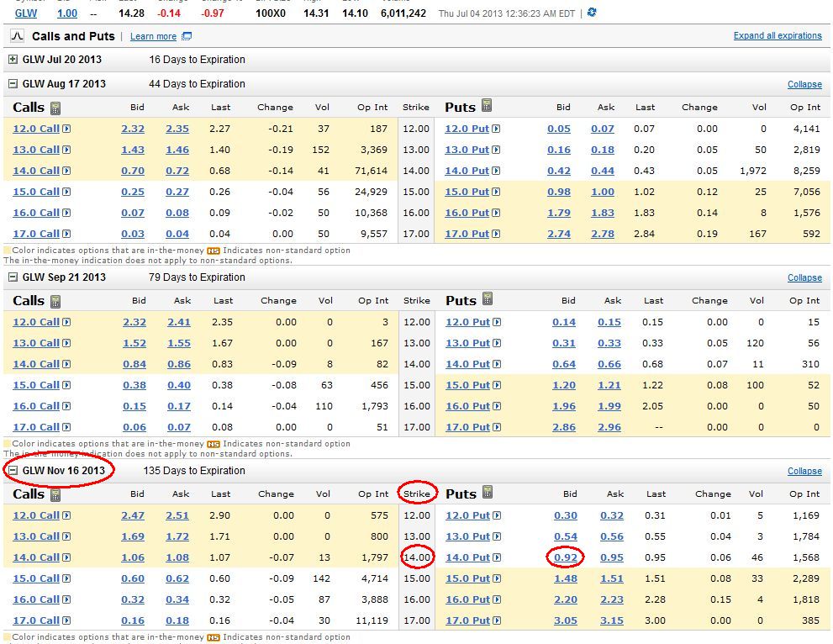The image size is (833, 644).
Task: Click Collapse link for Aug 17 2013
Action: (x=804, y=84)
